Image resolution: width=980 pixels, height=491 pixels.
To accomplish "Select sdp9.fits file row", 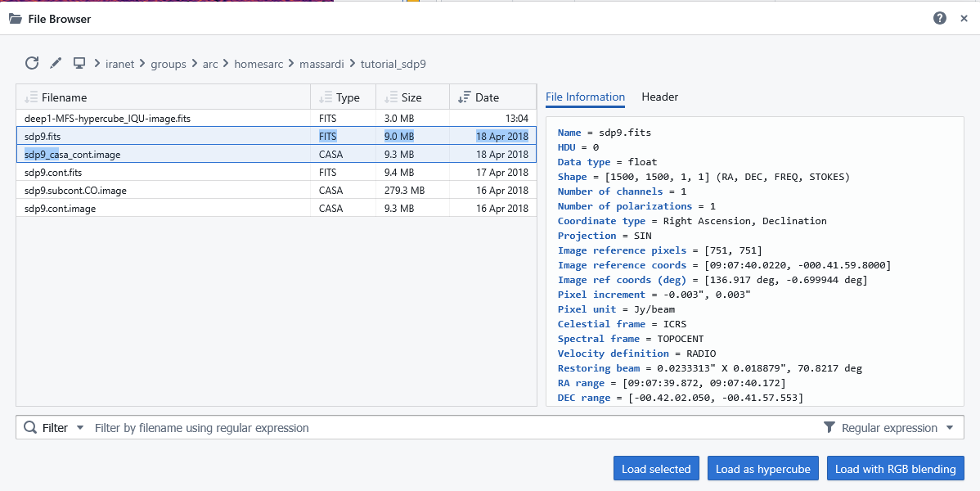I will pos(276,136).
